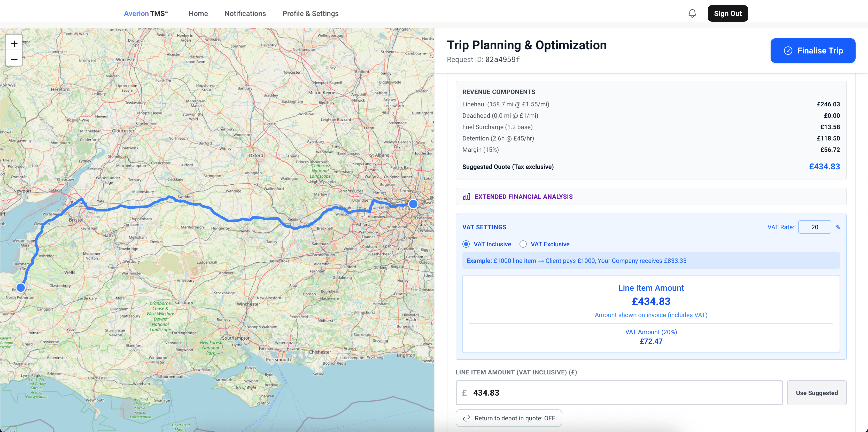Edit the VAT Rate percentage value
Image resolution: width=868 pixels, height=432 pixels.
tap(815, 227)
